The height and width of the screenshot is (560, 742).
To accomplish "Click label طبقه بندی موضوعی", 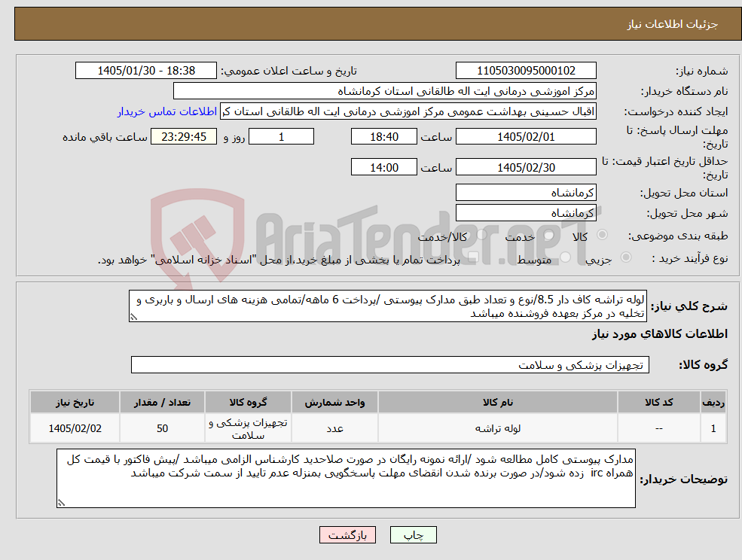I will 678,236.
